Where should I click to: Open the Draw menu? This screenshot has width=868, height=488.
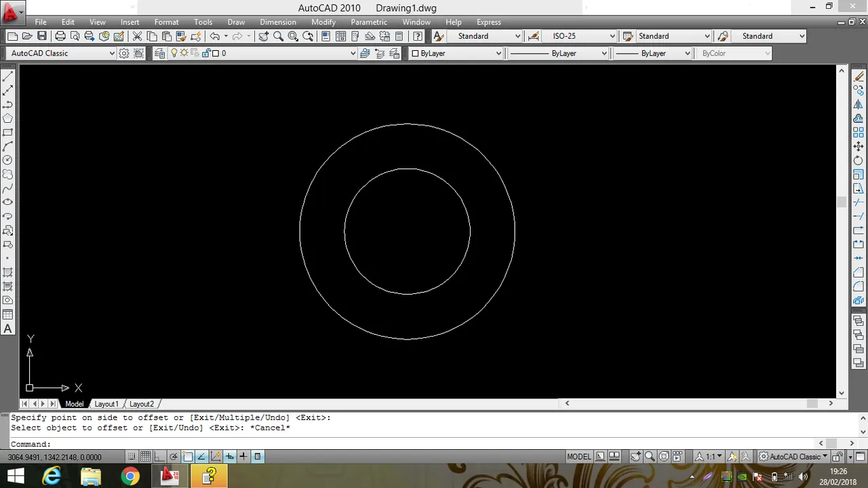click(x=236, y=22)
